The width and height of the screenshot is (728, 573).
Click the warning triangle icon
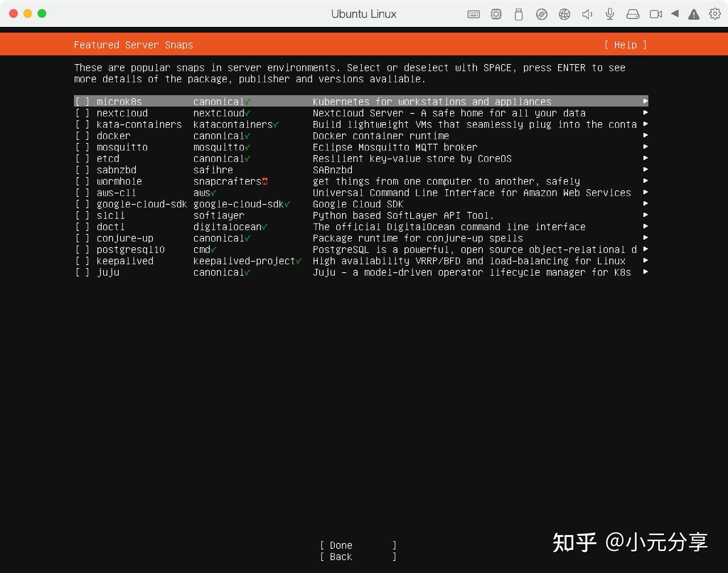point(693,14)
